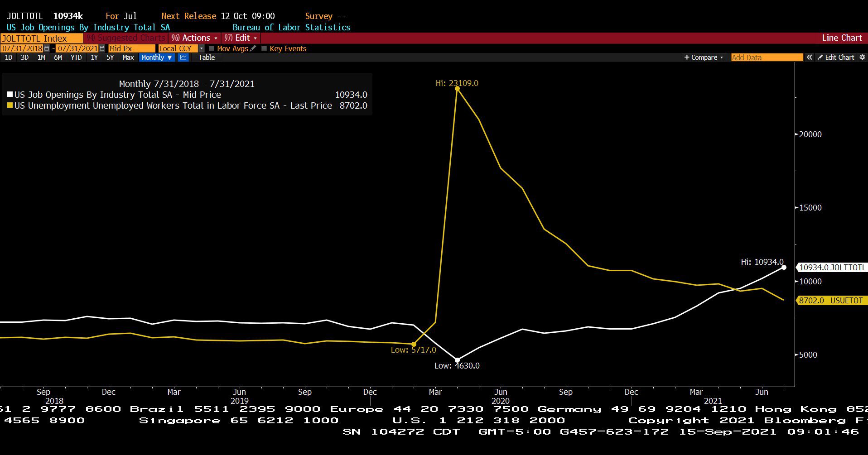
Task: Open the Edit dropdown menu
Action: pyautogui.click(x=241, y=38)
